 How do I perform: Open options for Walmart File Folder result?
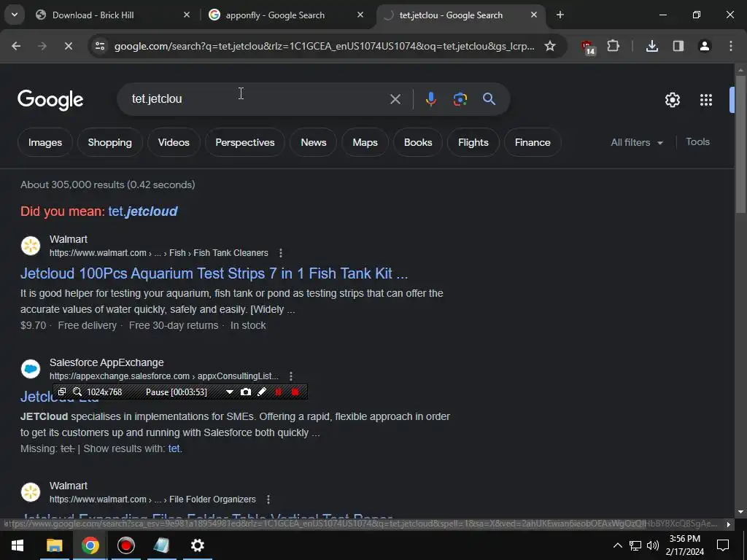(268, 499)
